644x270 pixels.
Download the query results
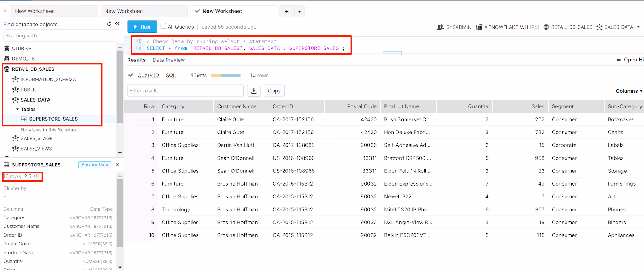254,91
